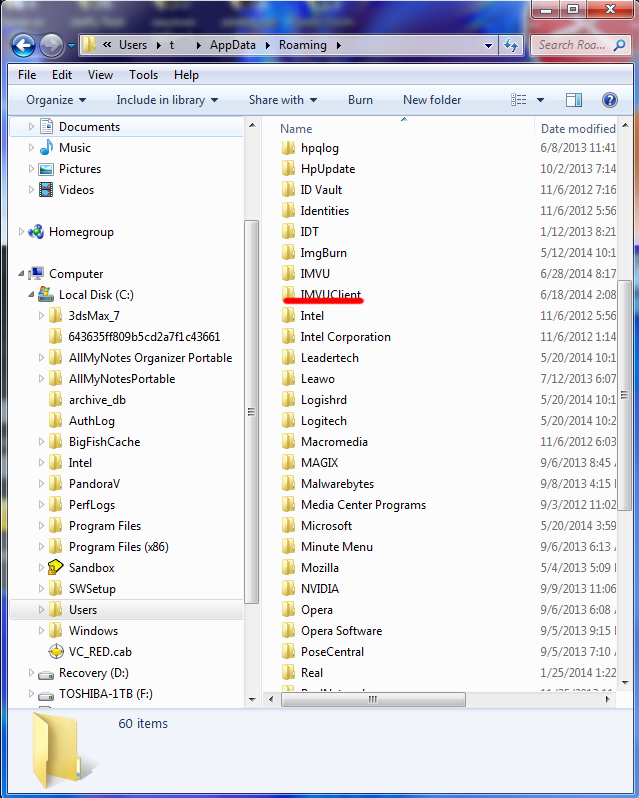The image size is (639, 798).
Task: Click the TOSHIBA-1TB (F:) drive icon
Action: [x=46, y=695]
